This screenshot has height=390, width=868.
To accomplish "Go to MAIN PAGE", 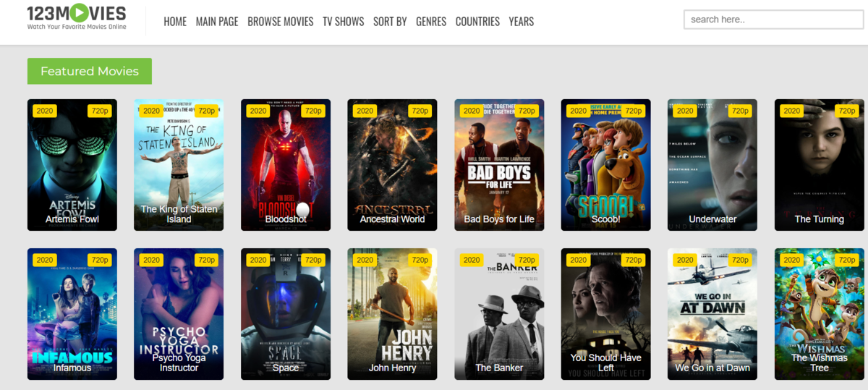I will coord(217,22).
